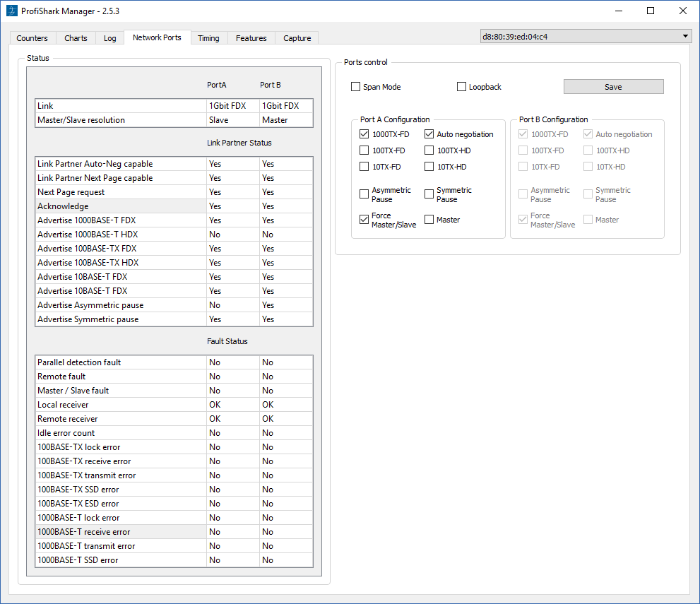Uncheck Port A Force Master/Slave
The width and height of the screenshot is (700, 604).
[364, 220]
